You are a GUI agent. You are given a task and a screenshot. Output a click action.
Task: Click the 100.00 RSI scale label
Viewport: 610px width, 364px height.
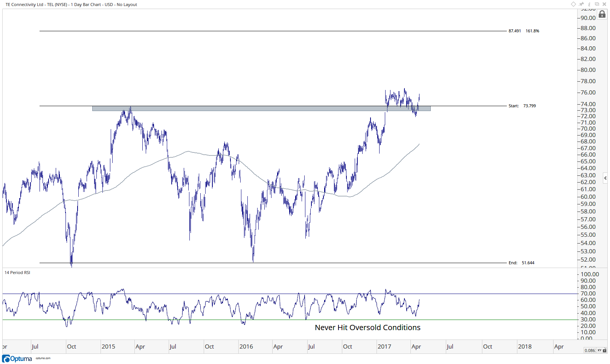[x=590, y=274]
